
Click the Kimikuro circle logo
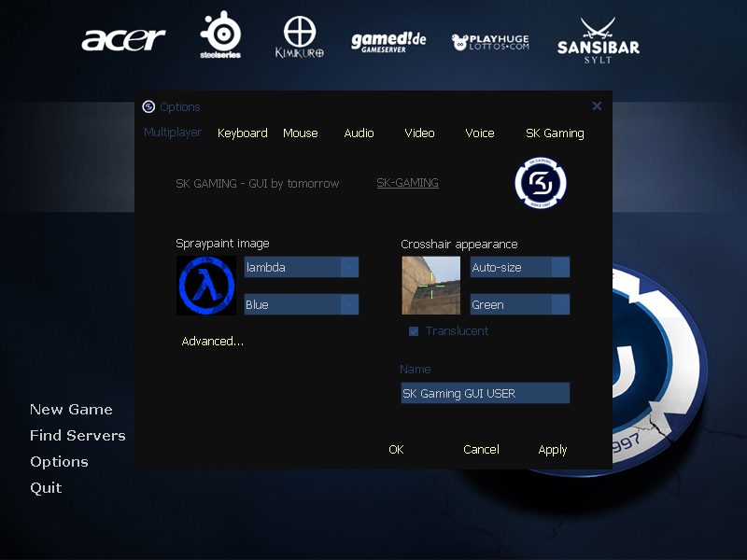tap(300, 37)
